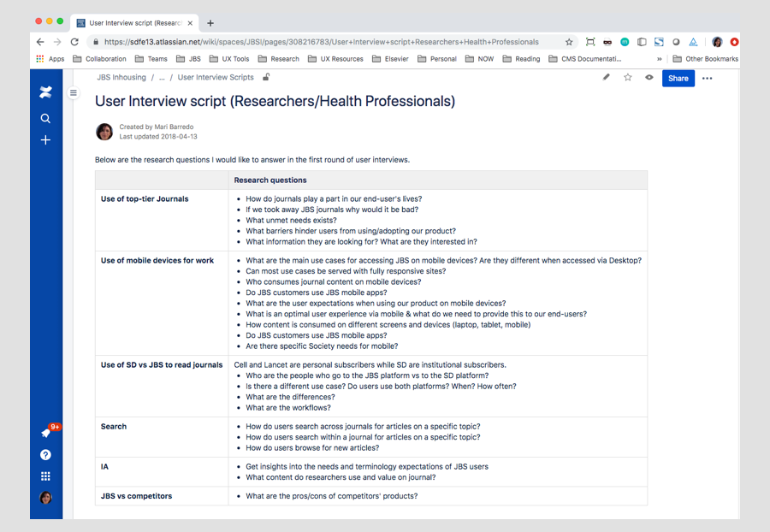The height and width of the screenshot is (532, 770).
Task: Open the notifications bell
Action: (x=45, y=432)
